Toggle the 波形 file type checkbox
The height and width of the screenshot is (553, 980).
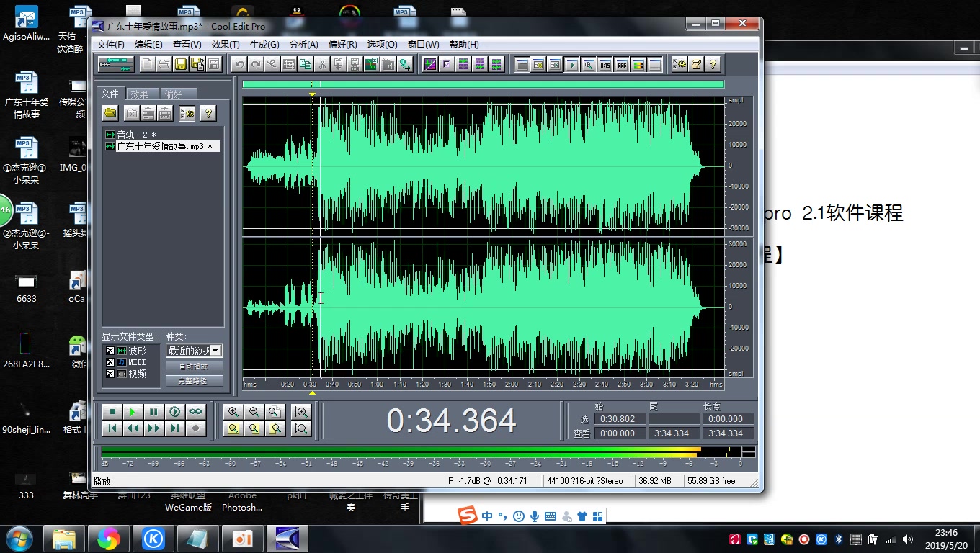[x=110, y=351]
